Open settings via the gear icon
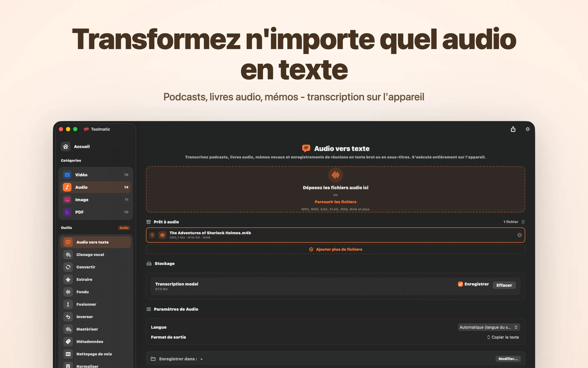588x368 pixels. [x=528, y=129]
